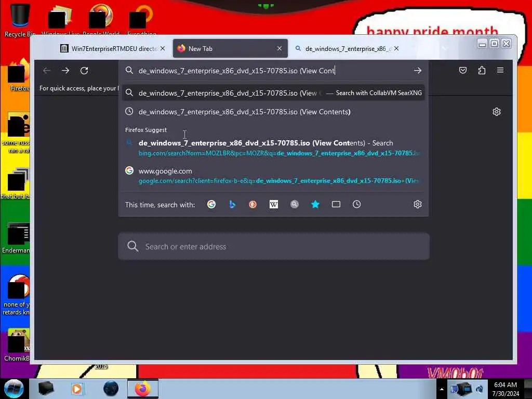Focus the Search or enter address box
This screenshot has width=532, height=399.
273,247
